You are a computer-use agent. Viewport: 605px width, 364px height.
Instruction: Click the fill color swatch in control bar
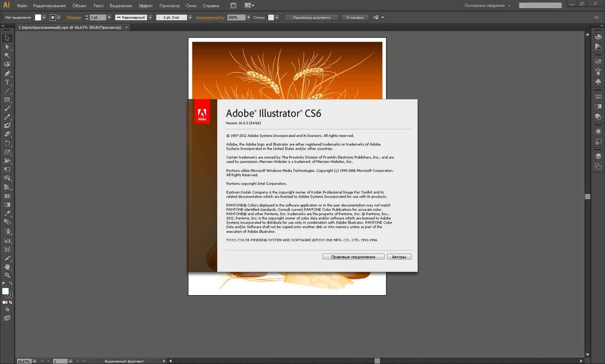38,17
